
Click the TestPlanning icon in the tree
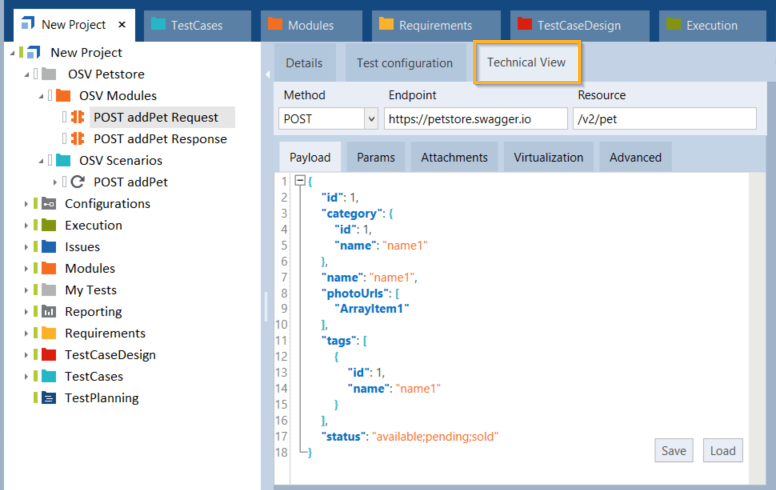click(x=49, y=398)
